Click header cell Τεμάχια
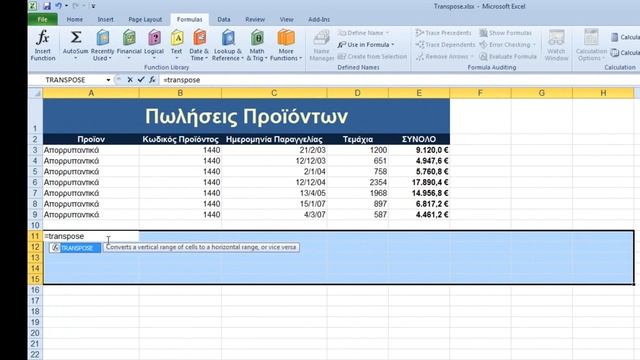Screen dimensions: 640x360 point(358,139)
